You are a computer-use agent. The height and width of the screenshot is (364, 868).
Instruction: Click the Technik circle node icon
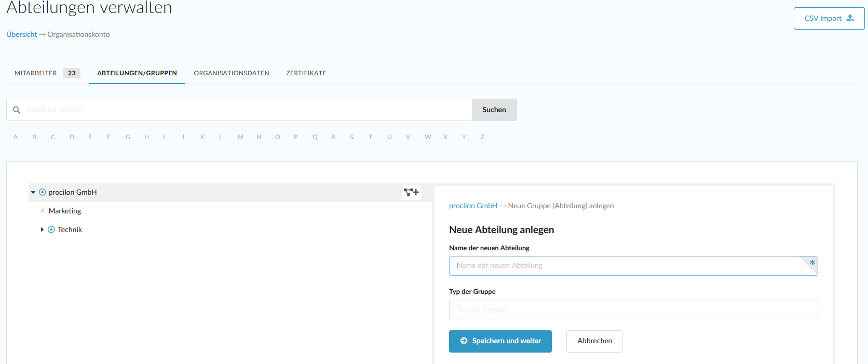51,230
